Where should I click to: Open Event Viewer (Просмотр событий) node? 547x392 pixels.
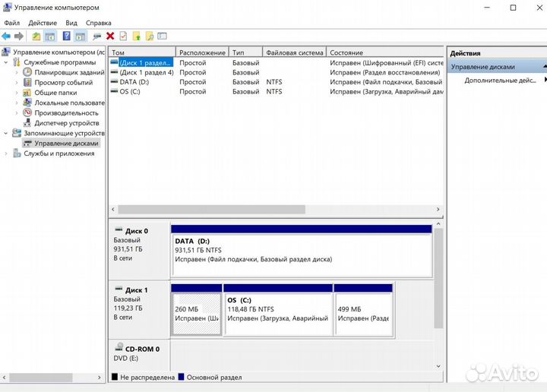(x=63, y=82)
